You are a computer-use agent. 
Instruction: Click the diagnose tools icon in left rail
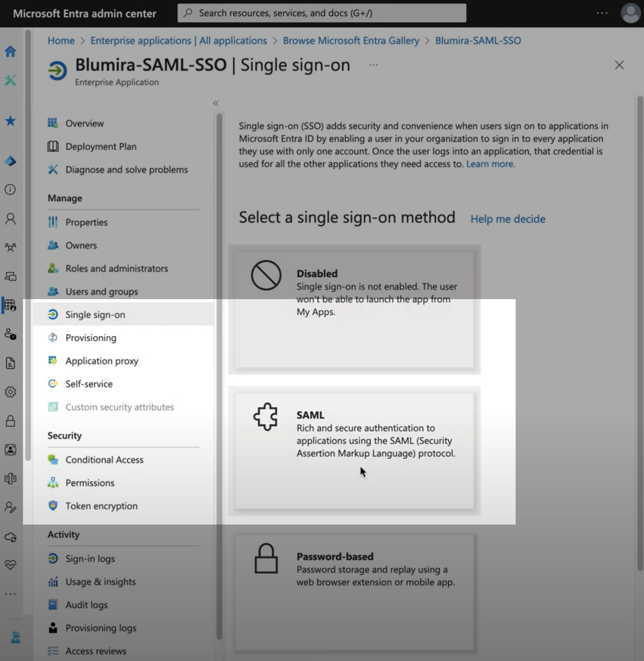pyautogui.click(x=10, y=80)
